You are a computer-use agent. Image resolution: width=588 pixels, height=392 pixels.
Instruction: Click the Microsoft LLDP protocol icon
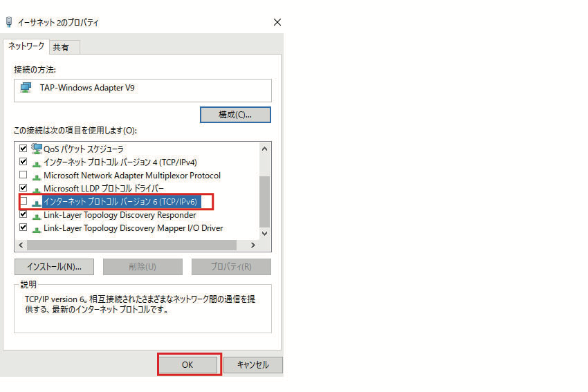37,190
